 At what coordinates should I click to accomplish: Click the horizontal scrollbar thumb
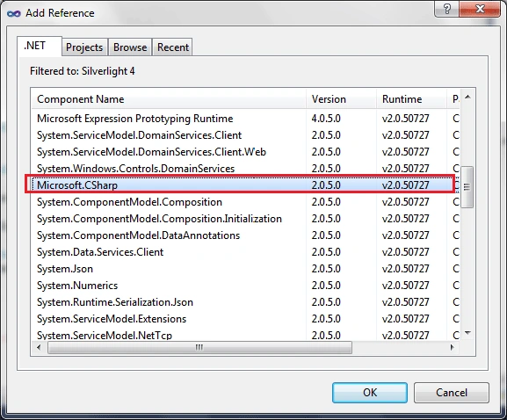[x=199, y=348]
